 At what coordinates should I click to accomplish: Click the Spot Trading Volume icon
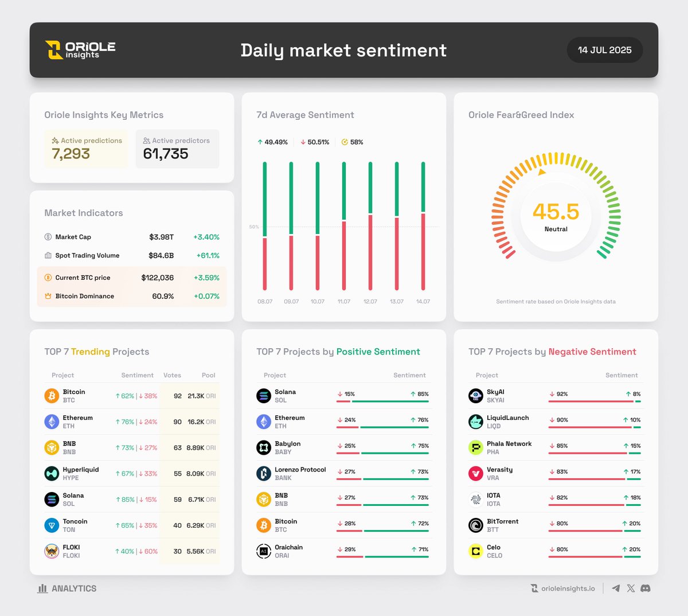pos(48,255)
